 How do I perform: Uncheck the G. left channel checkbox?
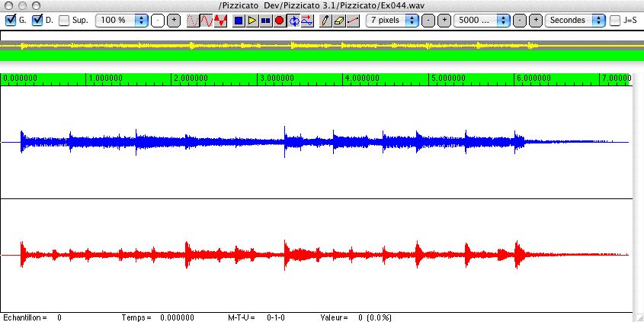tap(11, 20)
